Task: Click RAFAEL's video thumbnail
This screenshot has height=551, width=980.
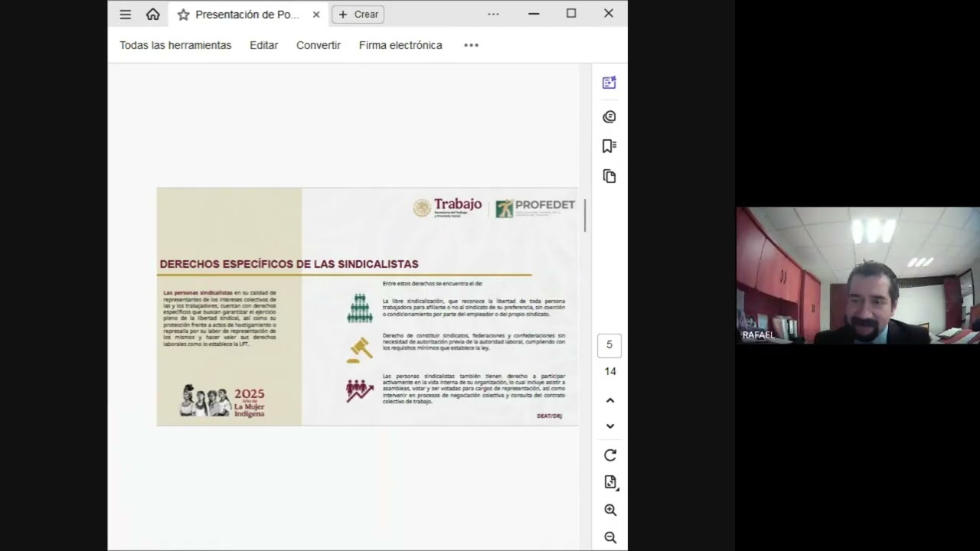Action: click(x=857, y=275)
